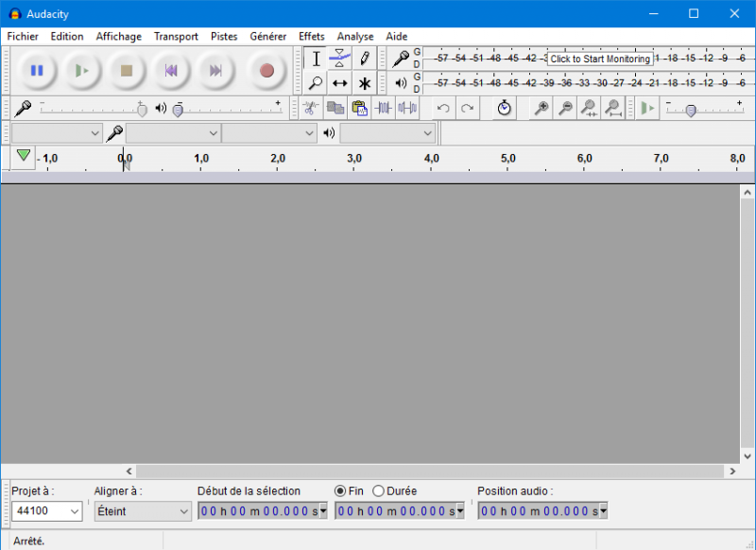Start recording with the Record button

coord(266,71)
